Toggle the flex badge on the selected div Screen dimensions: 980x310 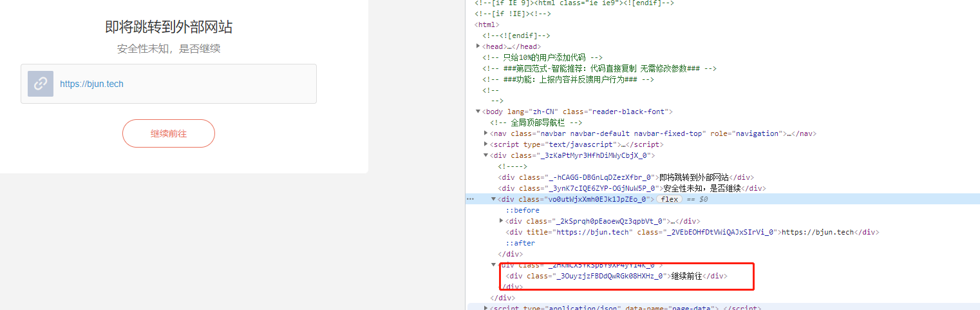(x=669, y=200)
